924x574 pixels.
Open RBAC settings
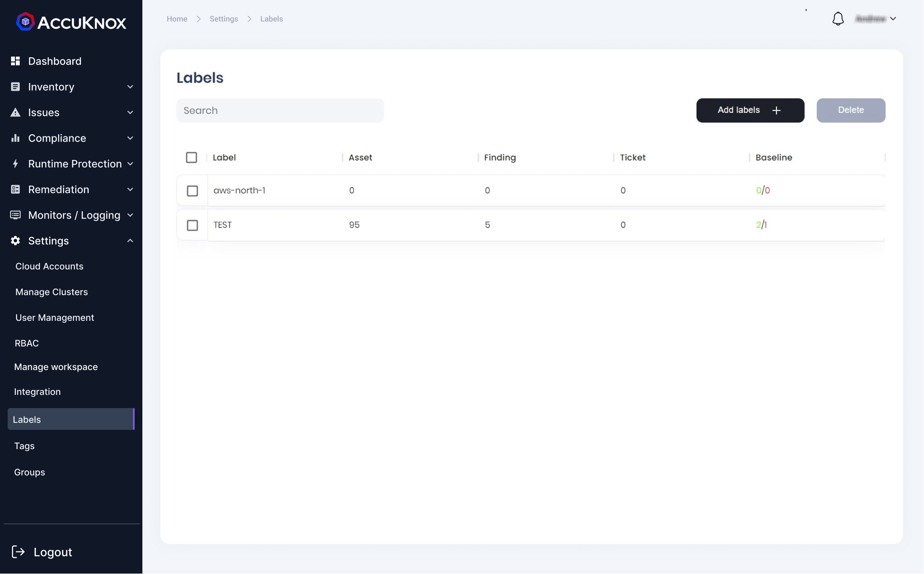[27, 343]
